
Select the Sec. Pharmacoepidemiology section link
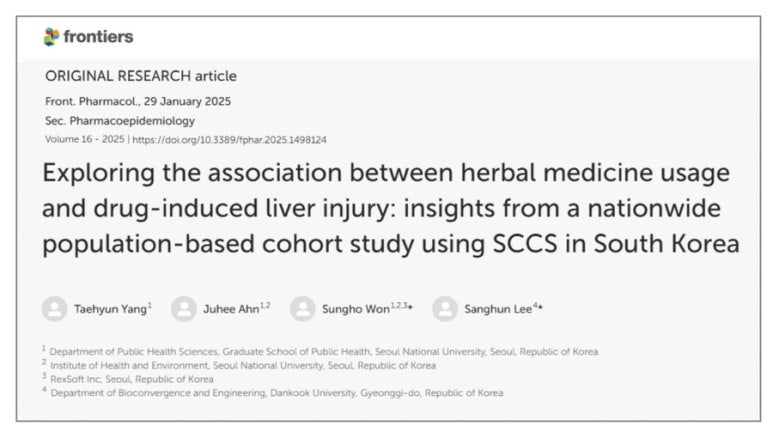click(x=120, y=121)
